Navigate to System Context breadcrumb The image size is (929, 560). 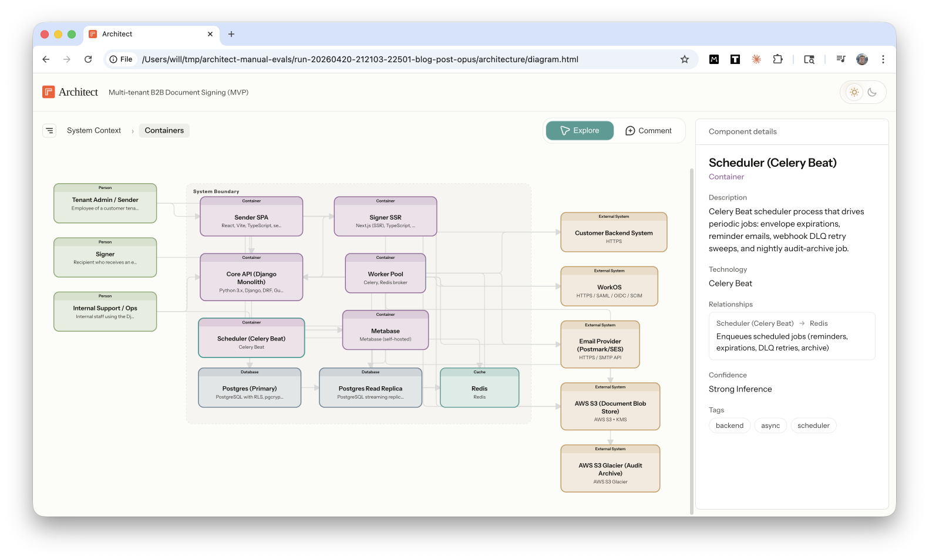pyautogui.click(x=94, y=130)
